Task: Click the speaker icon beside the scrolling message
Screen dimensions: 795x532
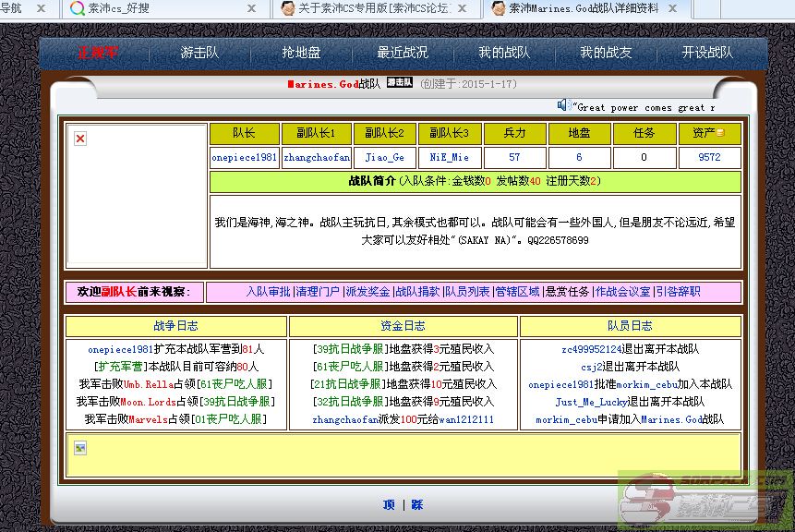Action: point(563,105)
